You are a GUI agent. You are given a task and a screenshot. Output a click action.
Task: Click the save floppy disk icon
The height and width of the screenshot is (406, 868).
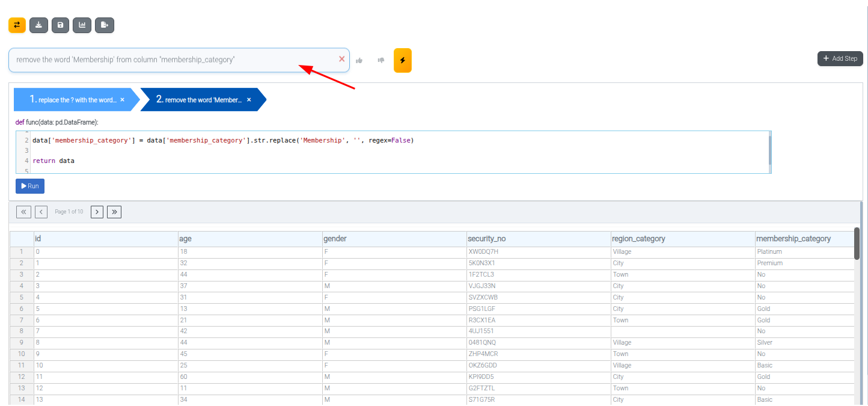coord(60,25)
